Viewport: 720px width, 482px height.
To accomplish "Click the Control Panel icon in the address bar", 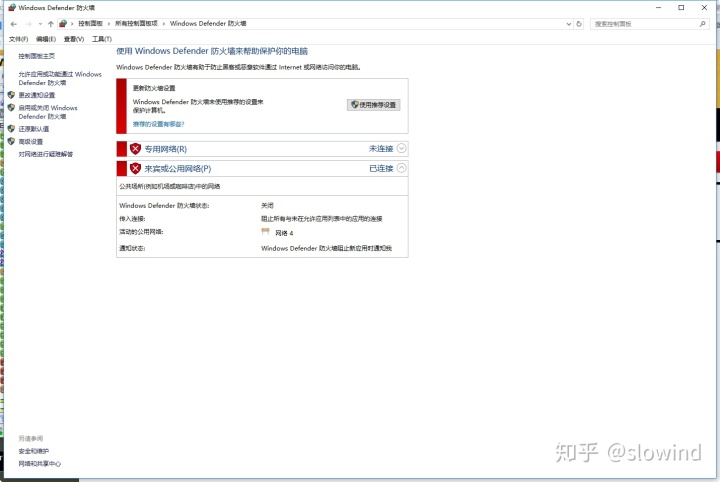I will click(x=63, y=23).
